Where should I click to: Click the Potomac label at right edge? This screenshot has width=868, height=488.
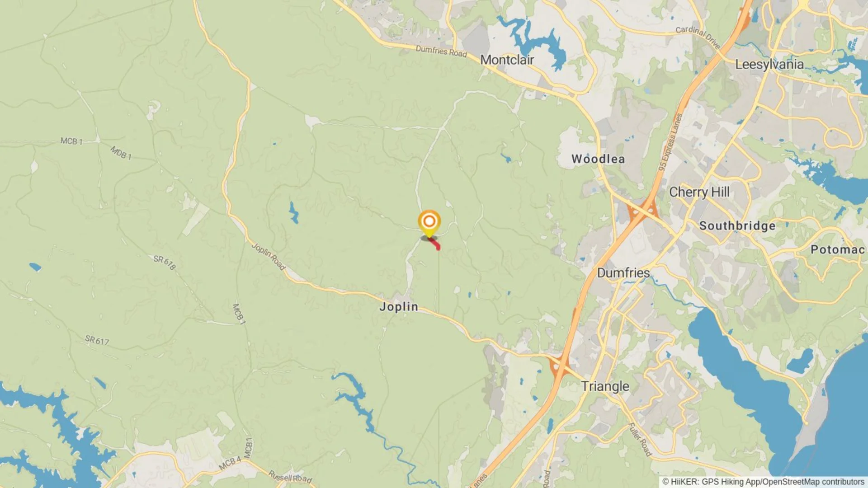(838, 250)
